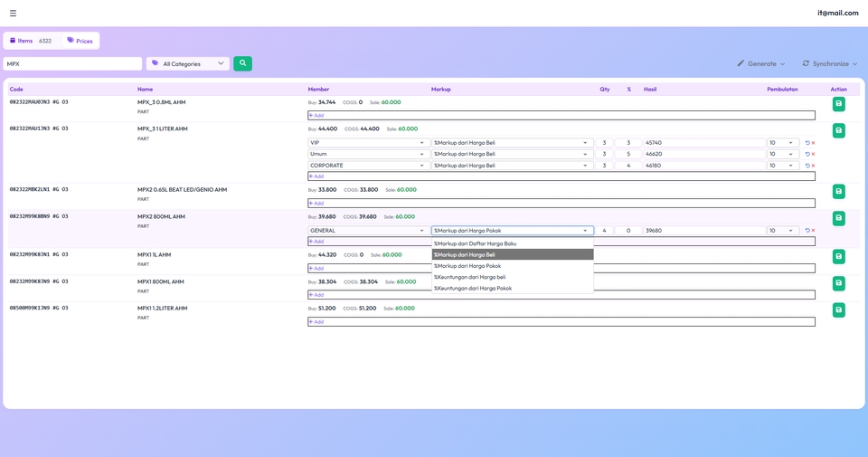The image size is (868, 457).
Task: Add price row for MPX_3 1 LITER AHM
Action: point(561,176)
